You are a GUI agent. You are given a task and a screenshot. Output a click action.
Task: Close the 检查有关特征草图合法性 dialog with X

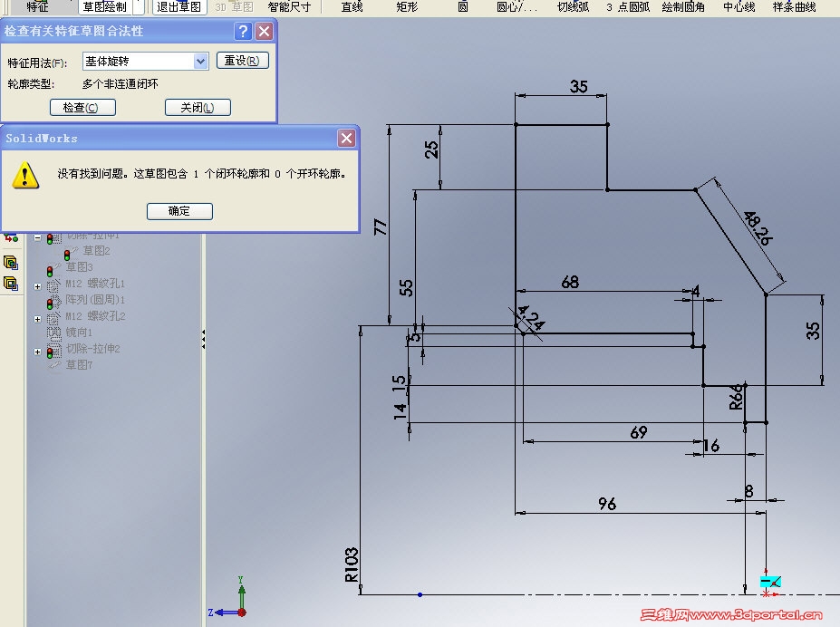pyautogui.click(x=264, y=31)
